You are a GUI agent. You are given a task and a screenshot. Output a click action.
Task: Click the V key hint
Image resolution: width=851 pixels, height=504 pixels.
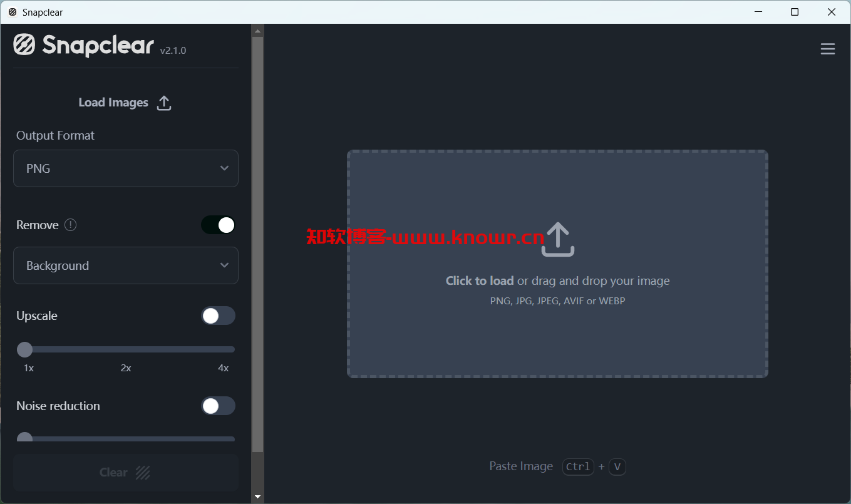617,466
